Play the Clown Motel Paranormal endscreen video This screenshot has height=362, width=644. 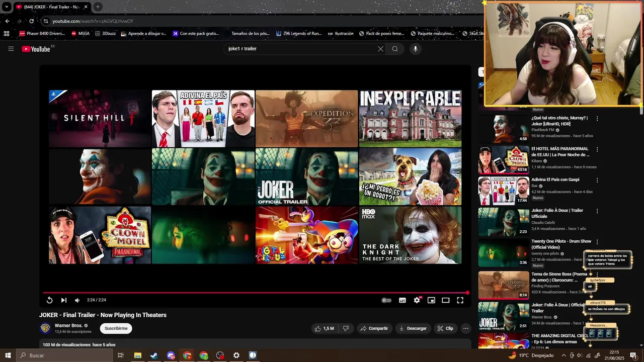[100, 235]
